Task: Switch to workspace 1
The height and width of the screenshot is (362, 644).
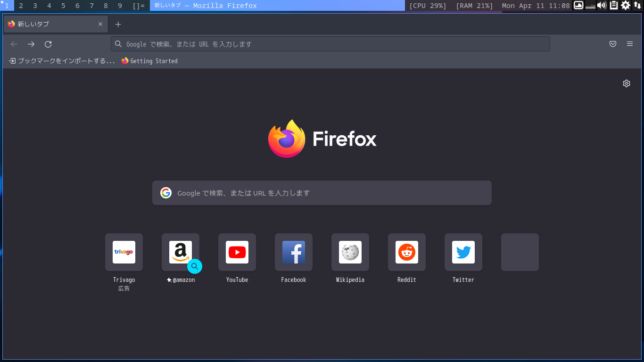Action: pyautogui.click(x=7, y=6)
